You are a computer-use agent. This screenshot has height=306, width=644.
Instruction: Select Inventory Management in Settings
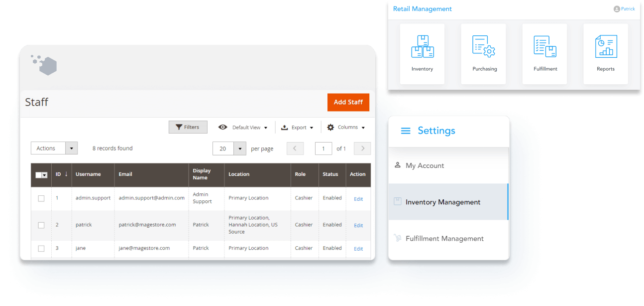(x=443, y=202)
